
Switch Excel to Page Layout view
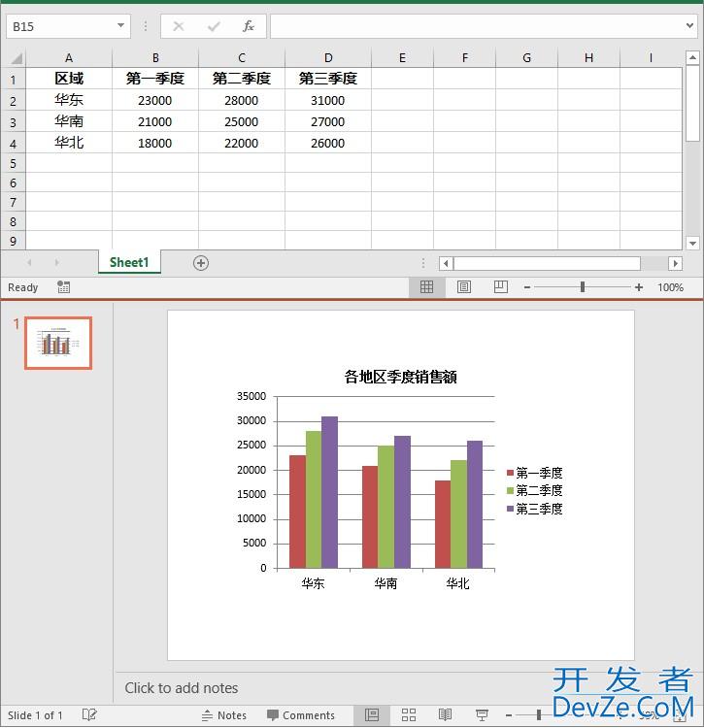click(x=464, y=287)
